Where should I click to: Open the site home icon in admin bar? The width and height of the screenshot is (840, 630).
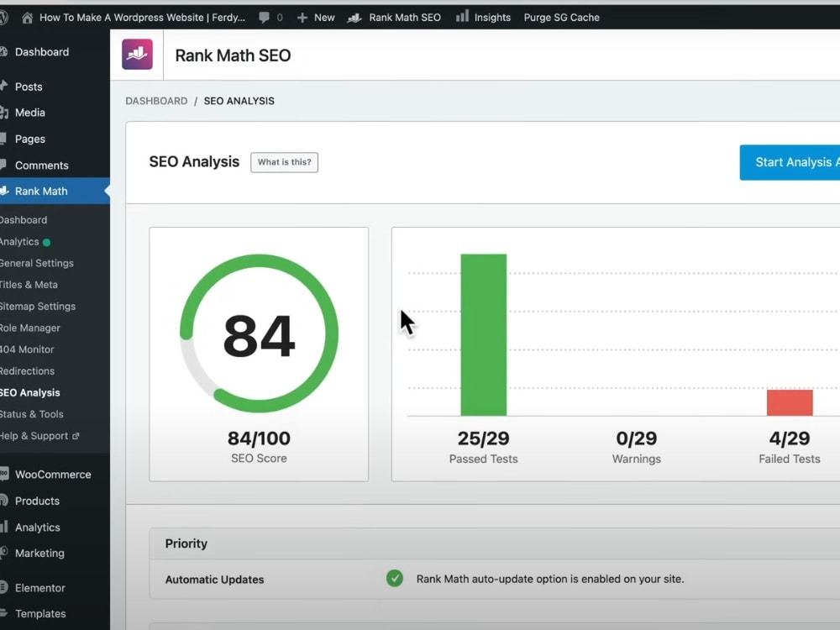click(x=28, y=18)
